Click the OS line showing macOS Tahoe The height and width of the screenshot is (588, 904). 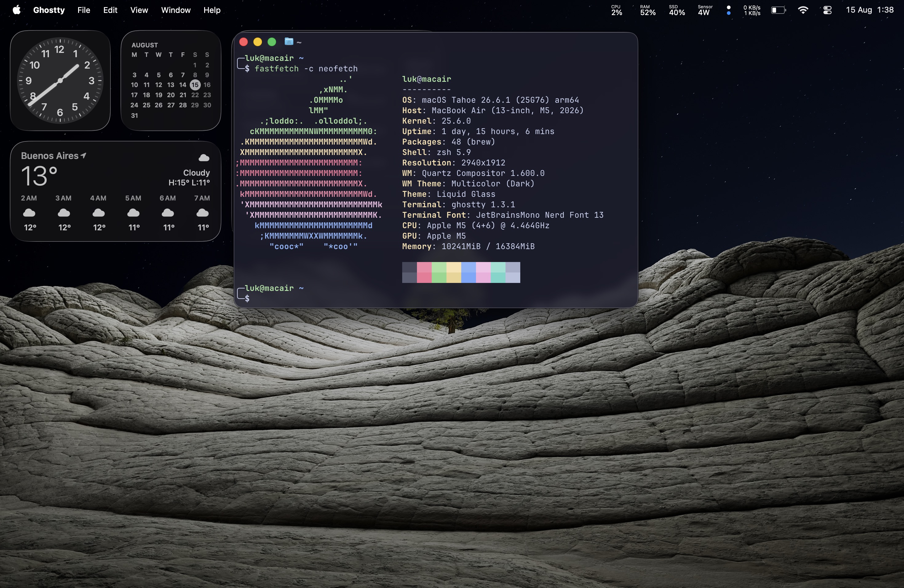coord(491,100)
